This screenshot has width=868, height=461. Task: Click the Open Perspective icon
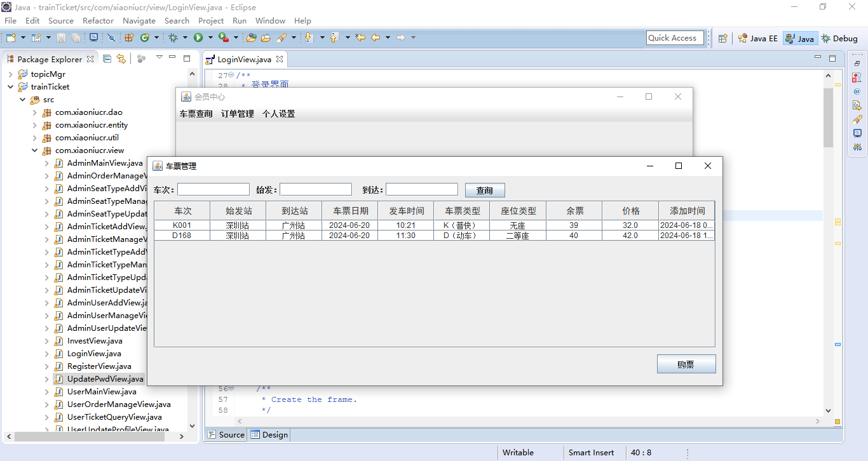pyautogui.click(x=722, y=38)
